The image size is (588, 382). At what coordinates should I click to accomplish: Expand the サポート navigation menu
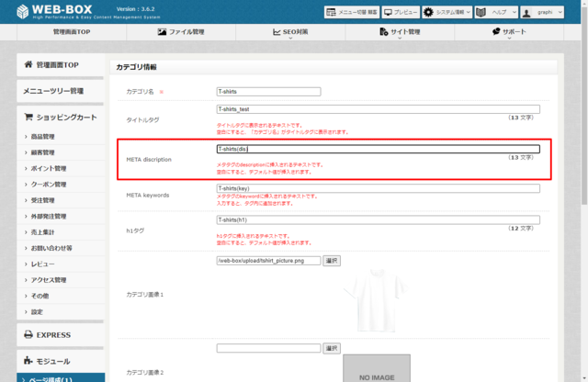[x=509, y=32]
